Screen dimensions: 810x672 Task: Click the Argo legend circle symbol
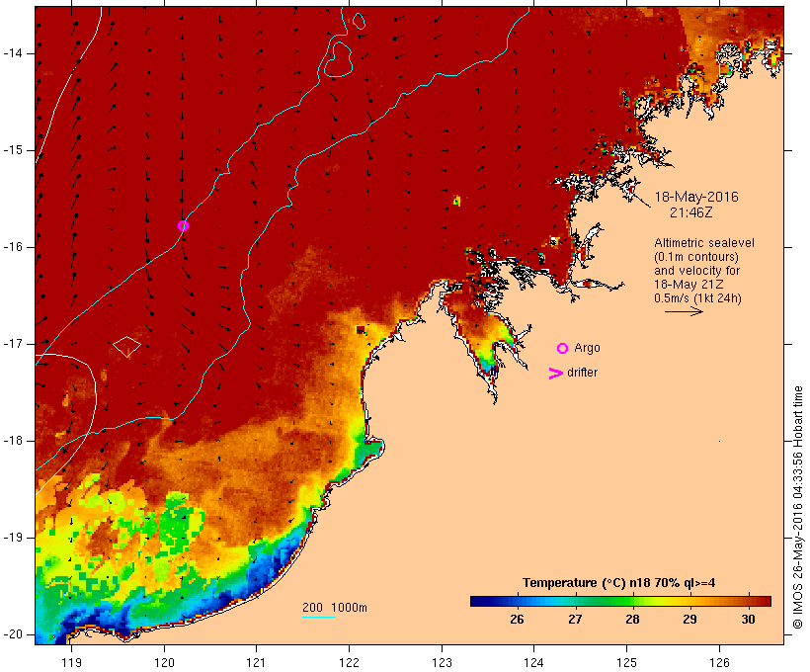[x=563, y=349]
